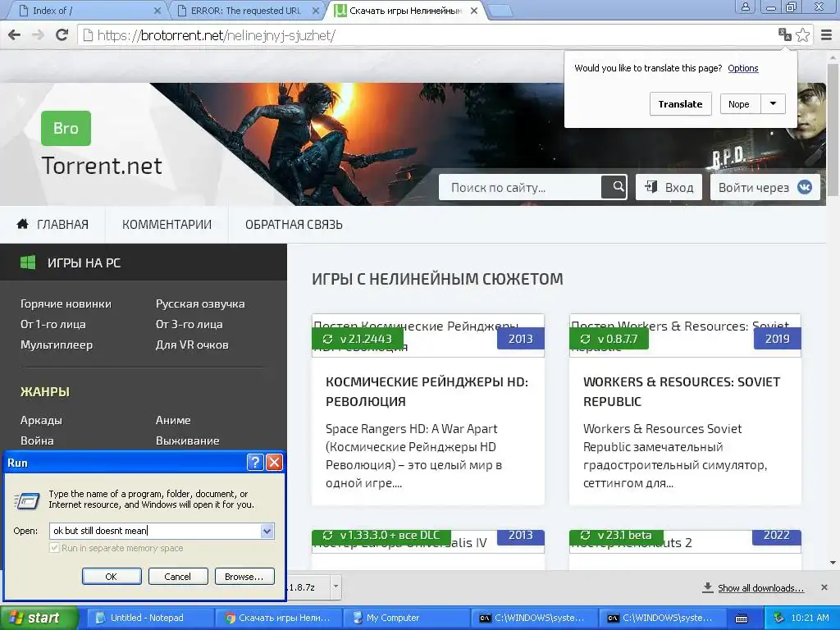Open the Мультиплеер link
Image resolution: width=840 pixels, height=630 pixels.
pos(57,345)
